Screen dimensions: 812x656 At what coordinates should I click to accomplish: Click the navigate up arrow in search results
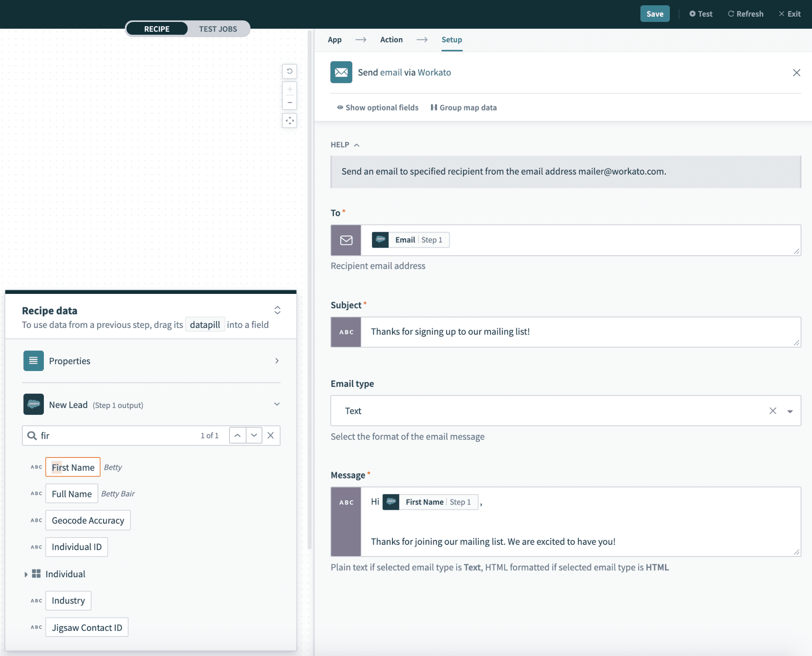pyautogui.click(x=237, y=435)
